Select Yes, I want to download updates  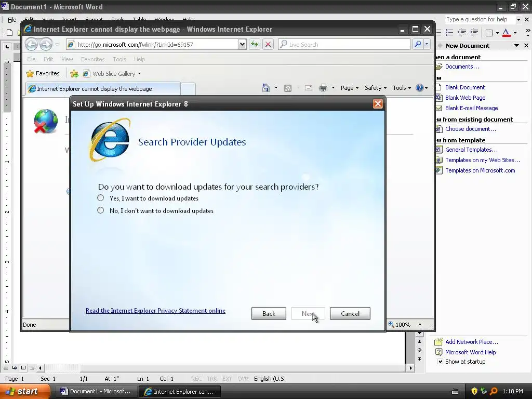(x=100, y=198)
